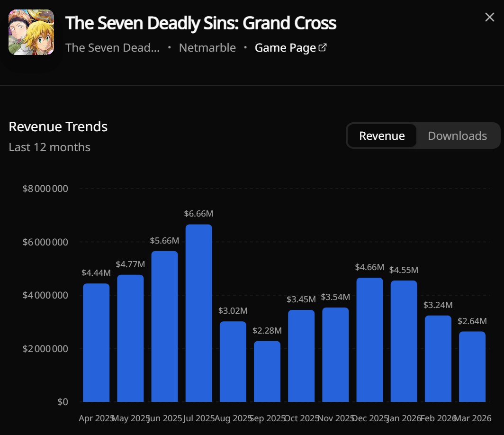The width and height of the screenshot is (504, 435).
Task: Click the Dec 2025 revenue bar
Action: coord(369,339)
